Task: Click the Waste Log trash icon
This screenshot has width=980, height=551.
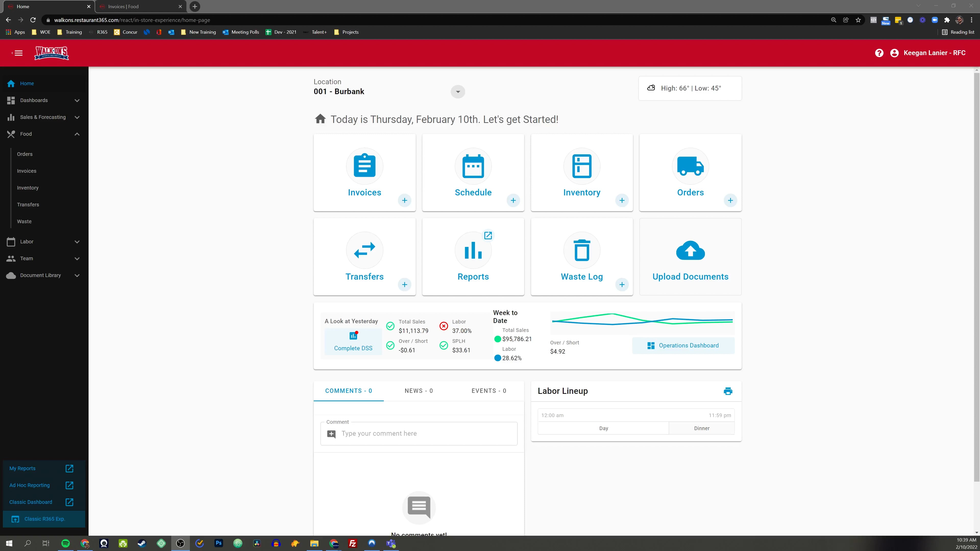Action: click(581, 250)
